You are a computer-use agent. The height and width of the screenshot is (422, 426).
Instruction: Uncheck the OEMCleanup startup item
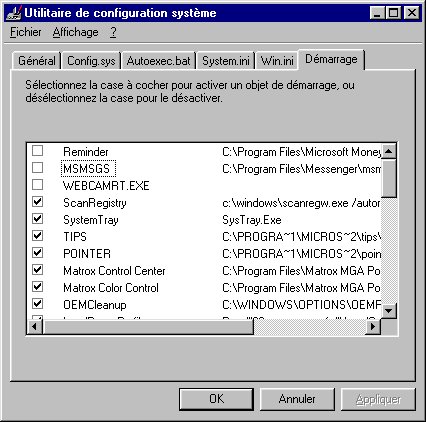point(37,304)
